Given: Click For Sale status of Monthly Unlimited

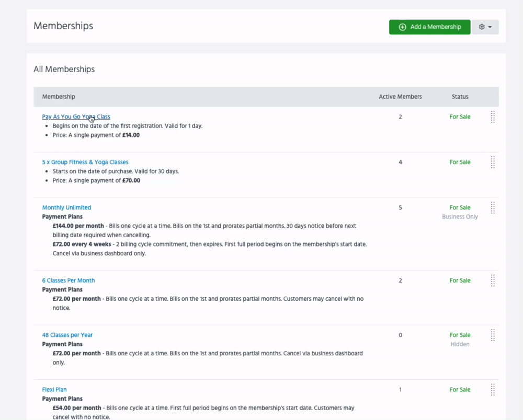Looking at the screenshot, I should tap(460, 208).
